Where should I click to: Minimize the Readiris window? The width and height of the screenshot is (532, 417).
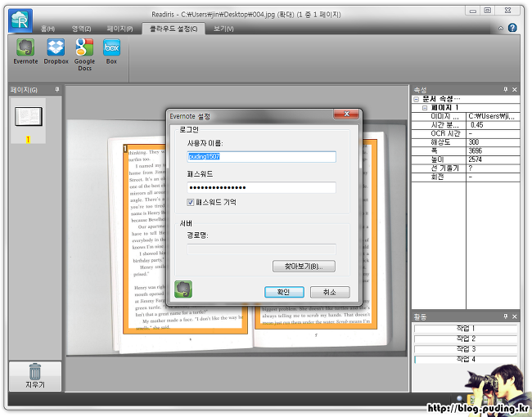473,11
